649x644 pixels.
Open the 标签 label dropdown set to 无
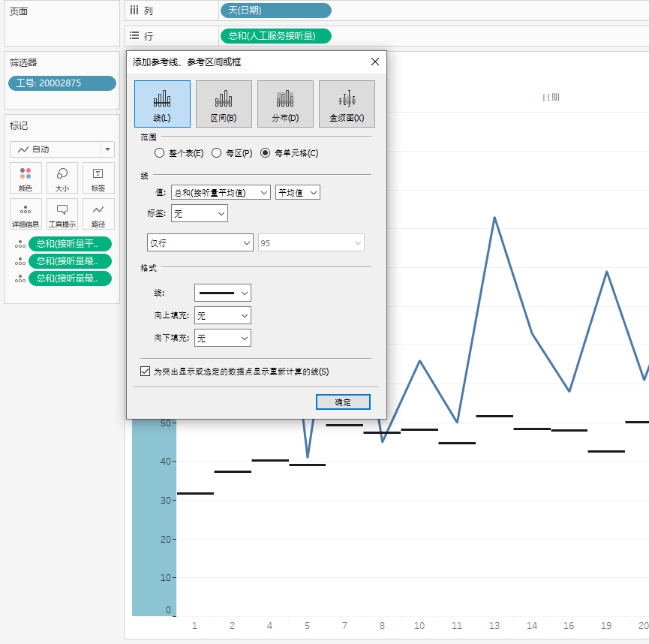point(200,214)
